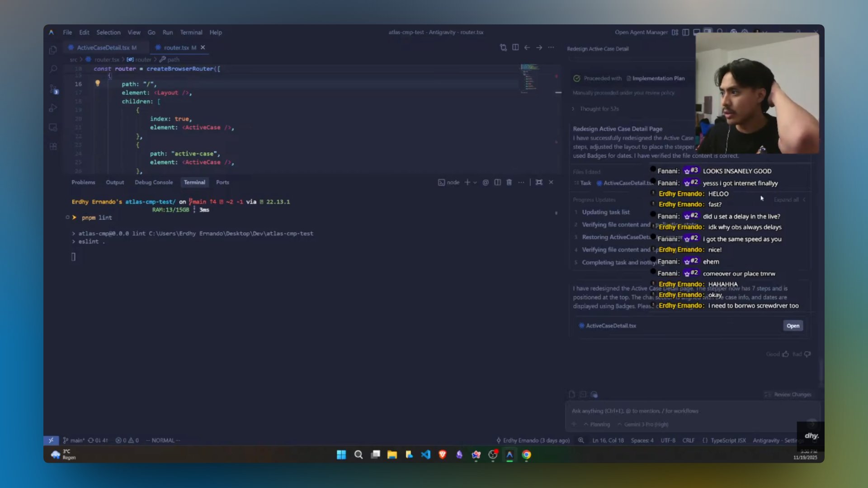868x488 pixels.
Task: Open Source Control view with badge
Action: click(53, 89)
